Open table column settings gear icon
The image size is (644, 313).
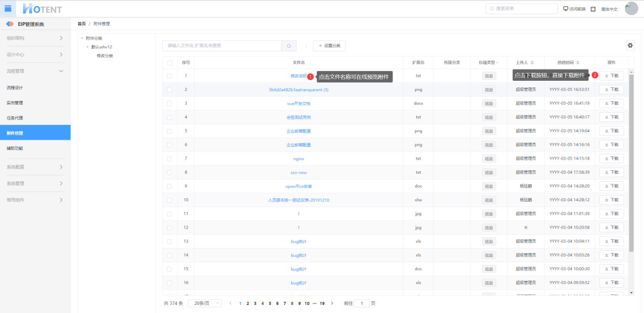click(630, 45)
